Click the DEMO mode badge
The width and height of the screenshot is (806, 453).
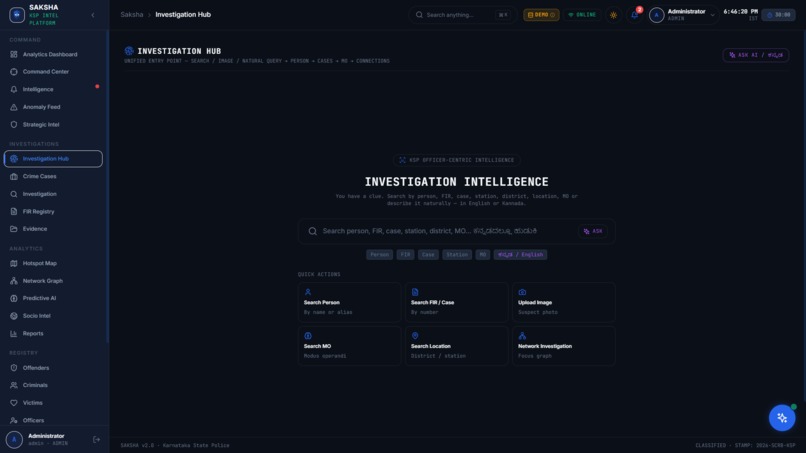point(541,15)
